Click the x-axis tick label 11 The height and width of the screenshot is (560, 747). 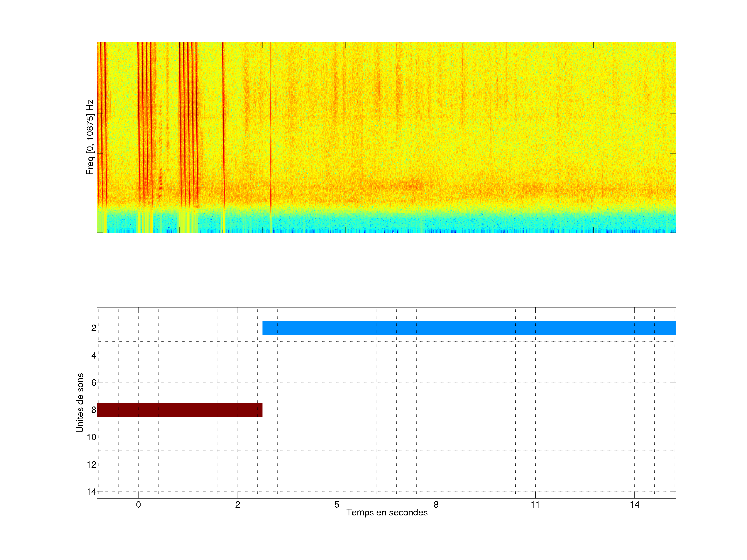point(535,505)
